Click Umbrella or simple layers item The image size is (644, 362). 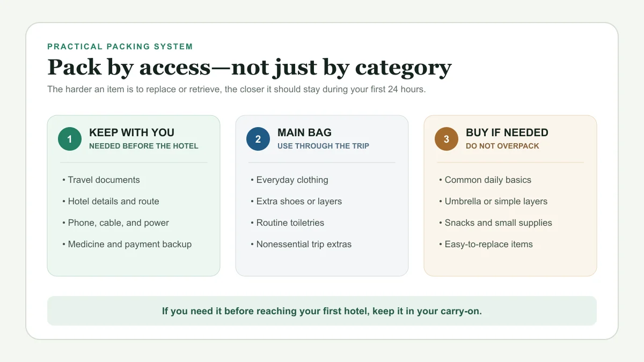tap(493, 201)
